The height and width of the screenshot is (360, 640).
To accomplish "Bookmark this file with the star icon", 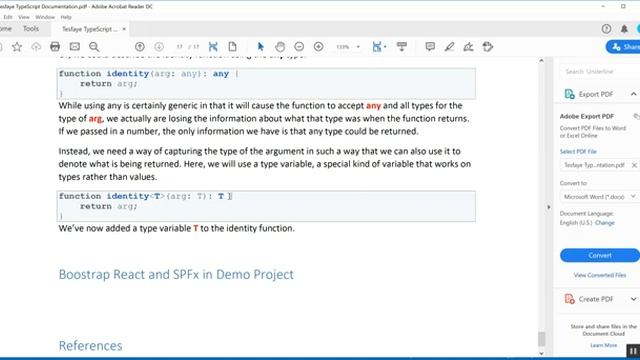I will [x=17, y=47].
